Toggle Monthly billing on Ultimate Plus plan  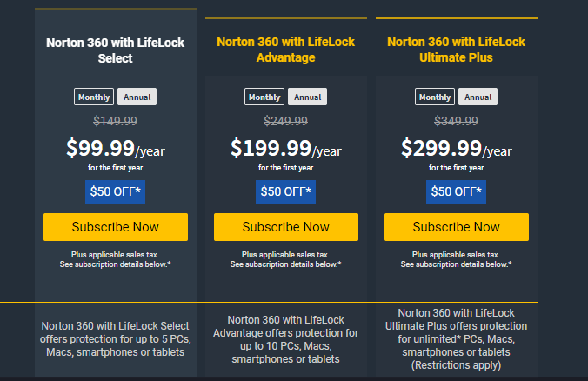[x=435, y=97]
